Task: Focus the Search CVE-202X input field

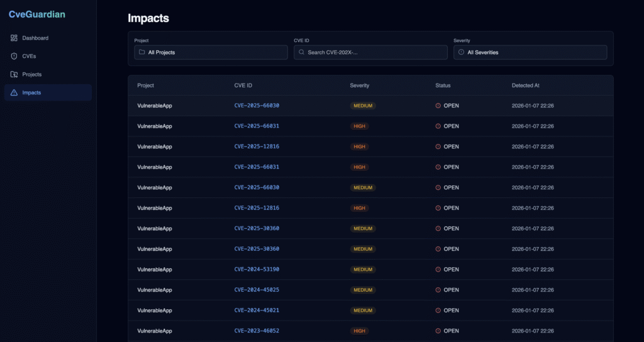Action: tap(370, 52)
